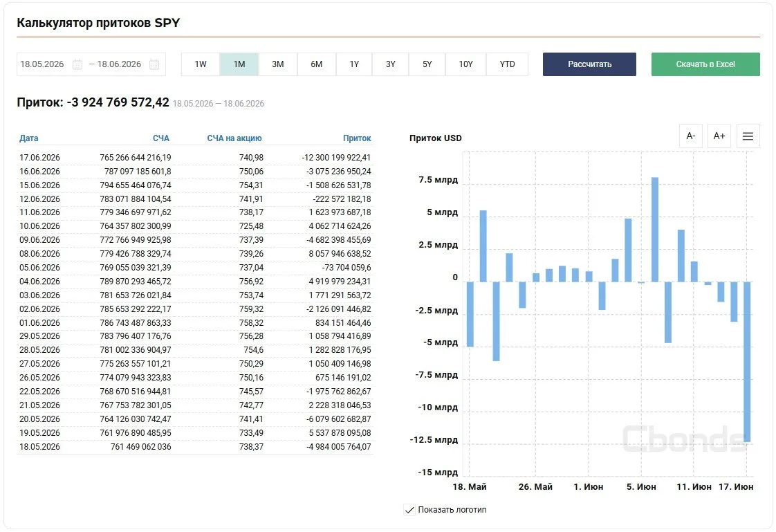Open the chart hamburger menu
Screen dimensions: 776x532
click(748, 136)
